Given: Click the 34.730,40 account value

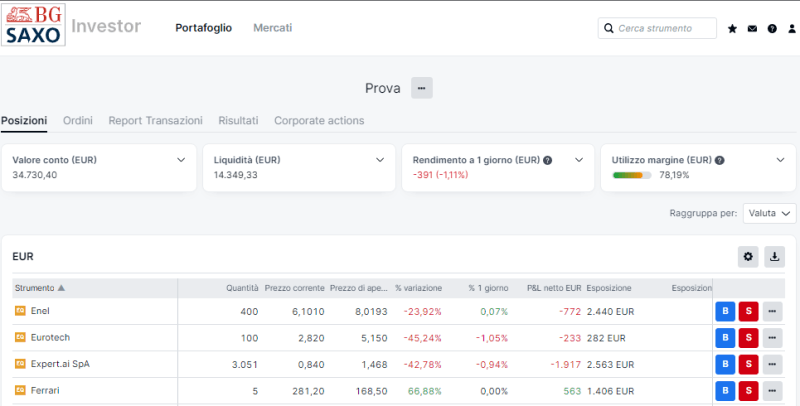Looking at the screenshot, I should pyautogui.click(x=35, y=175).
